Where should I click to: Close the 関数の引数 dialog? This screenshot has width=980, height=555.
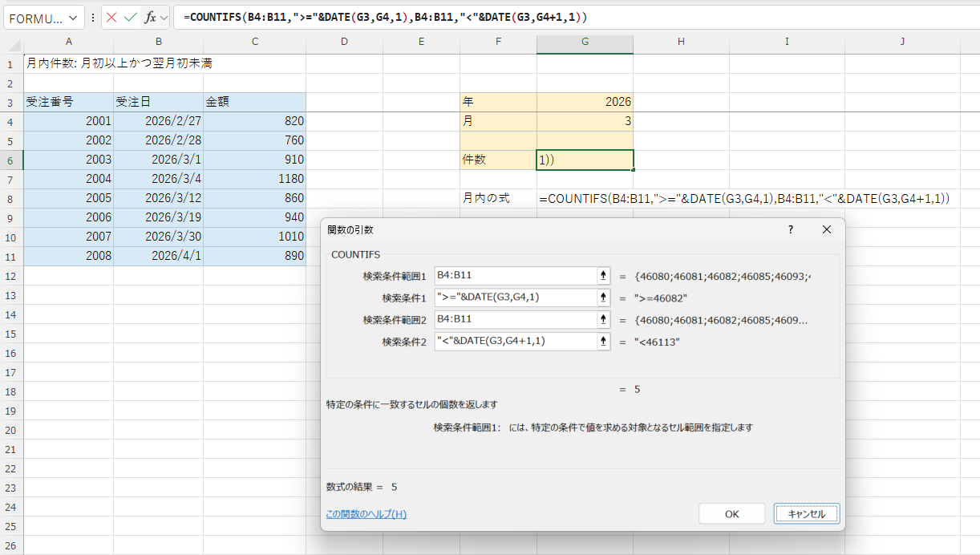827,229
